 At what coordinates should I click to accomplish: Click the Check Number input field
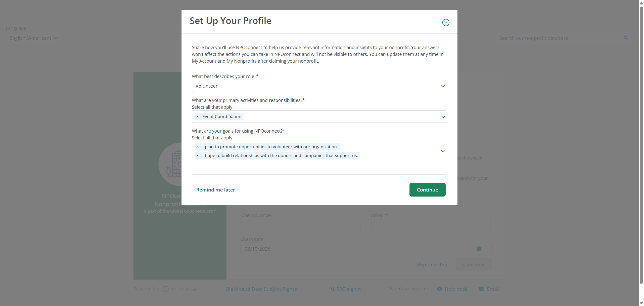[x=301, y=225]
